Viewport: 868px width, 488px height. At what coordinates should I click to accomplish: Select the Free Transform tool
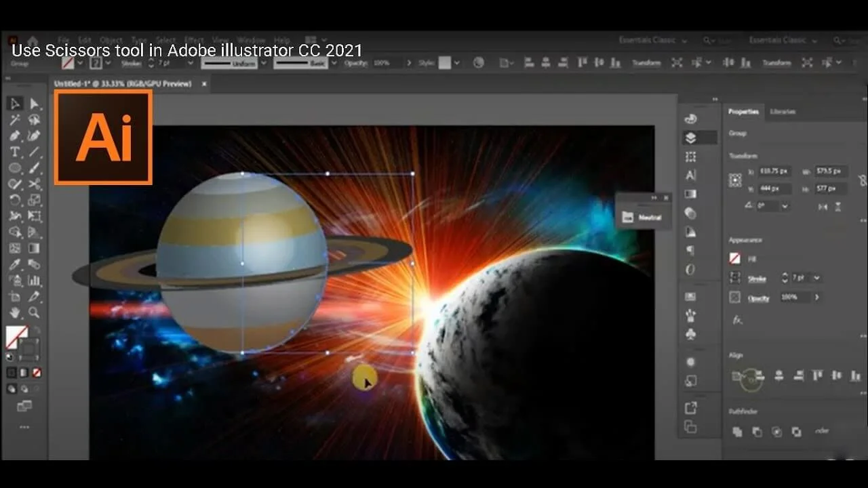[34, 217]
